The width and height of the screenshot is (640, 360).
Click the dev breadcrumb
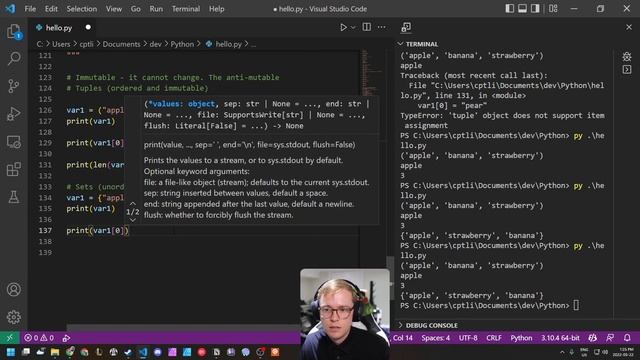[156, 44]
